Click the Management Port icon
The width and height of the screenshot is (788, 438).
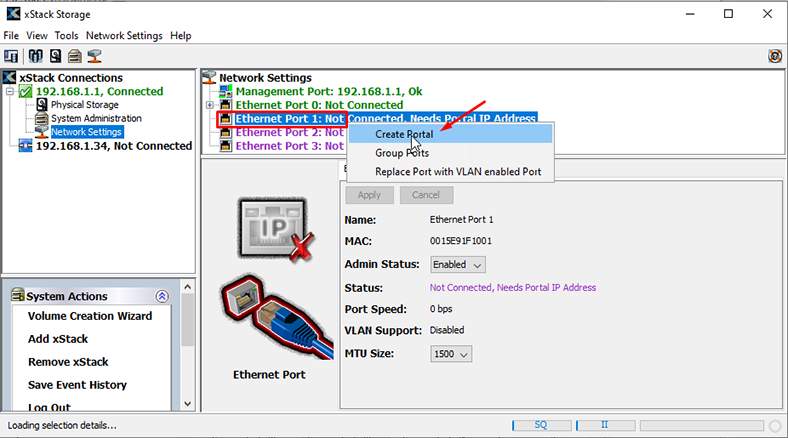pos(226,91)
